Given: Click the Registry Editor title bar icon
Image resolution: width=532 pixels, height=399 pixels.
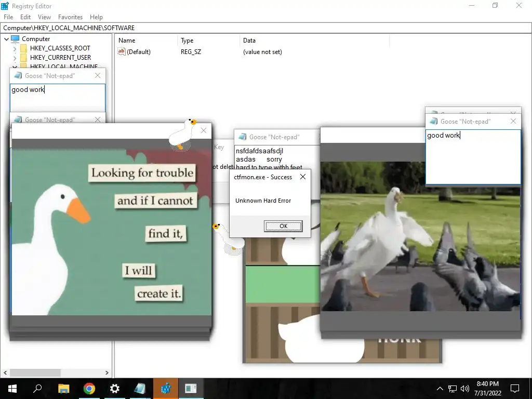Looking at the screenshot, I should (5, 6).
